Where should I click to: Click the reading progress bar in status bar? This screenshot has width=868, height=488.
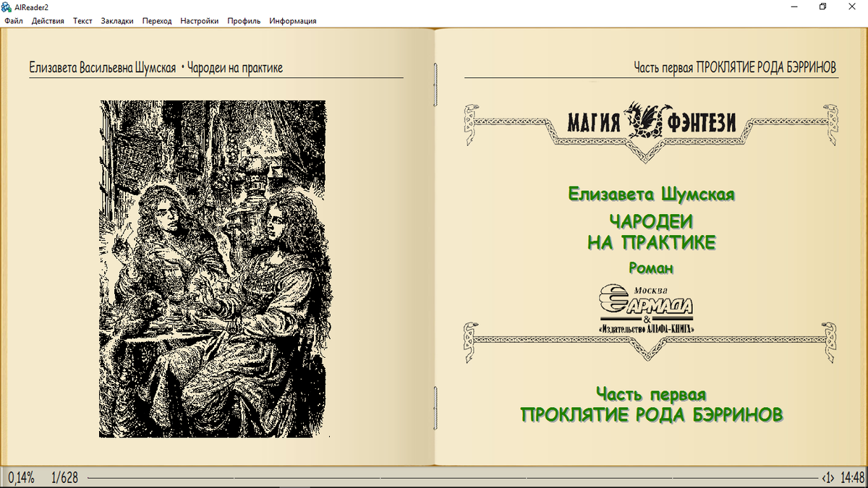451,478
